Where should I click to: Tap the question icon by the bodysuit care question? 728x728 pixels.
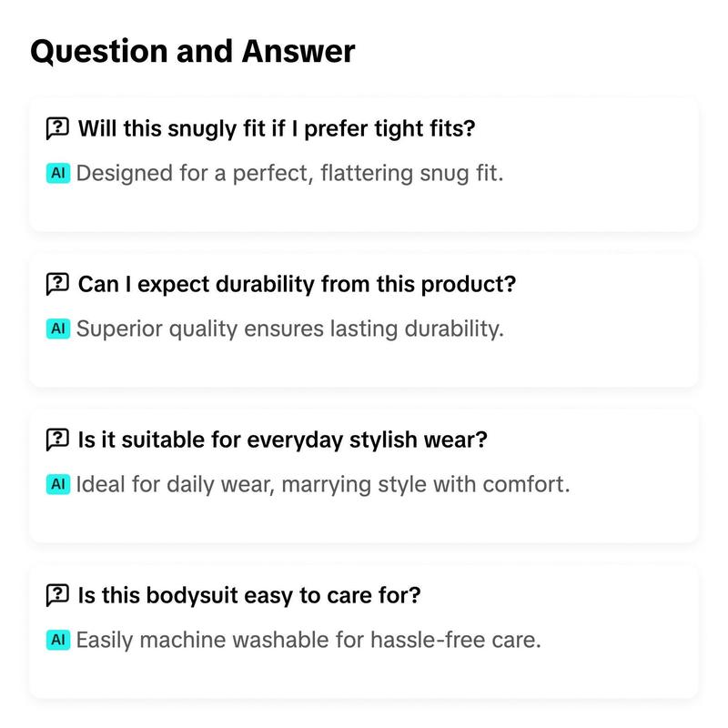[x=57, y=595]
